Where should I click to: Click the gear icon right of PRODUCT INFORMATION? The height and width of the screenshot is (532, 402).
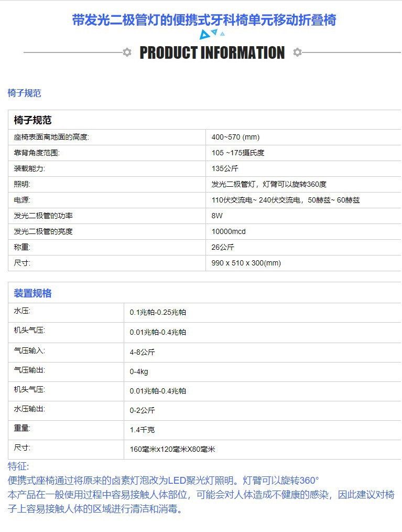(x=297, y=52)
